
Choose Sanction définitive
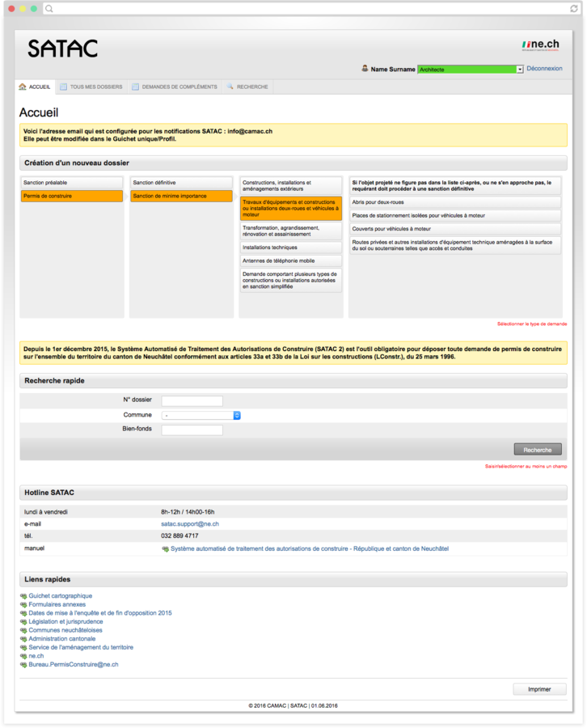pos(181,183)
